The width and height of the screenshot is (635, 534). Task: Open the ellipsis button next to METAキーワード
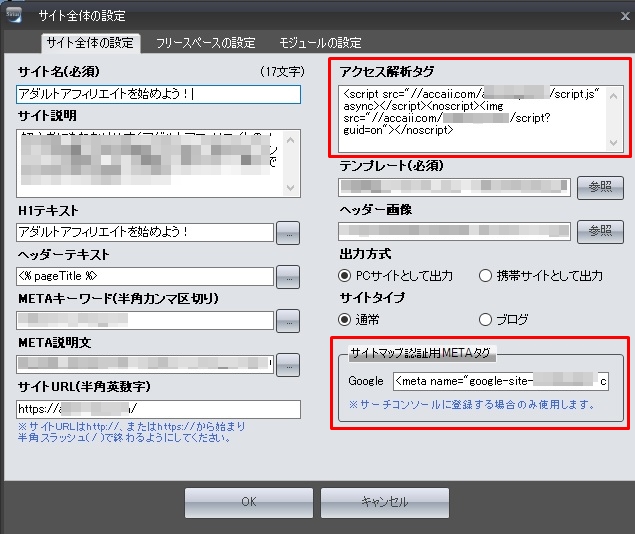pos(288,321)
